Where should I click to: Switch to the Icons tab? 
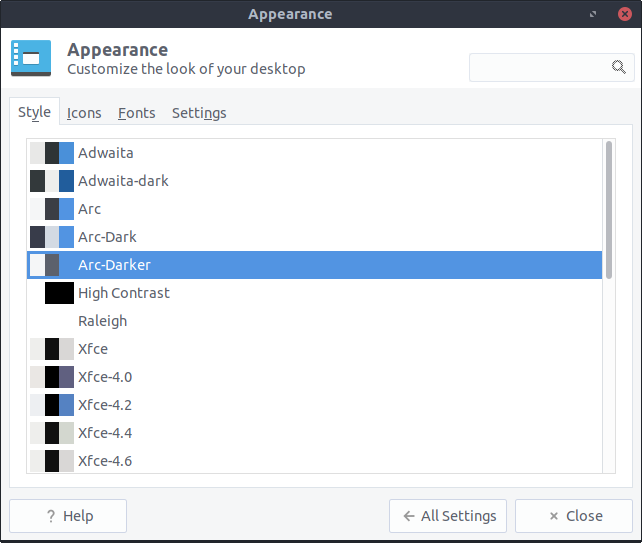tap(84, 113)
